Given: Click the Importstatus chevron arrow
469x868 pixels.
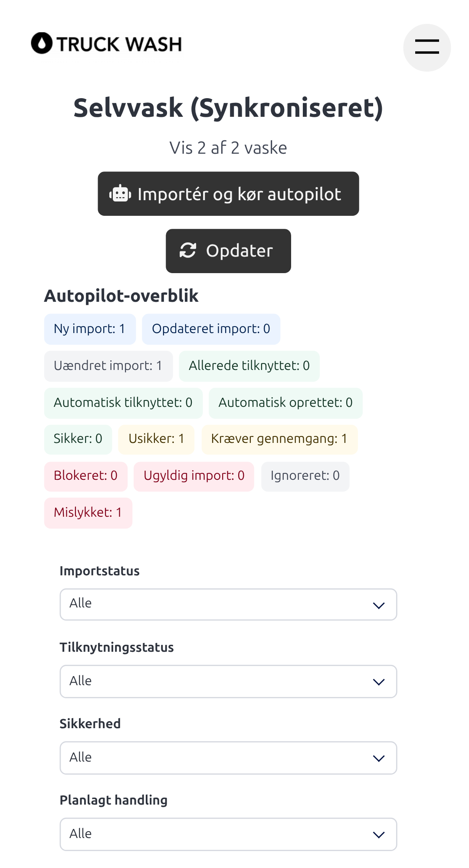Looking at the screenshot, I should coord(379,605).
